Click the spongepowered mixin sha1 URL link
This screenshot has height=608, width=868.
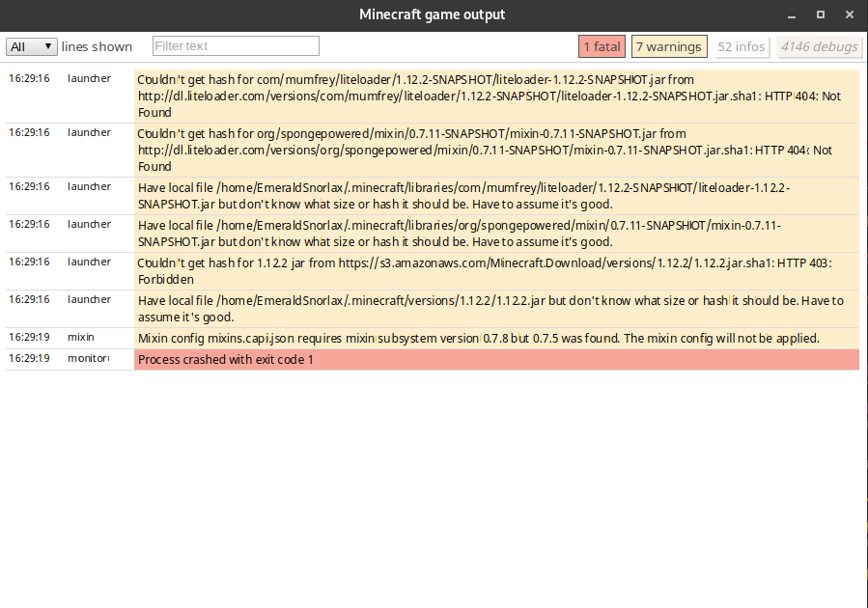click(x=425, y=150)
